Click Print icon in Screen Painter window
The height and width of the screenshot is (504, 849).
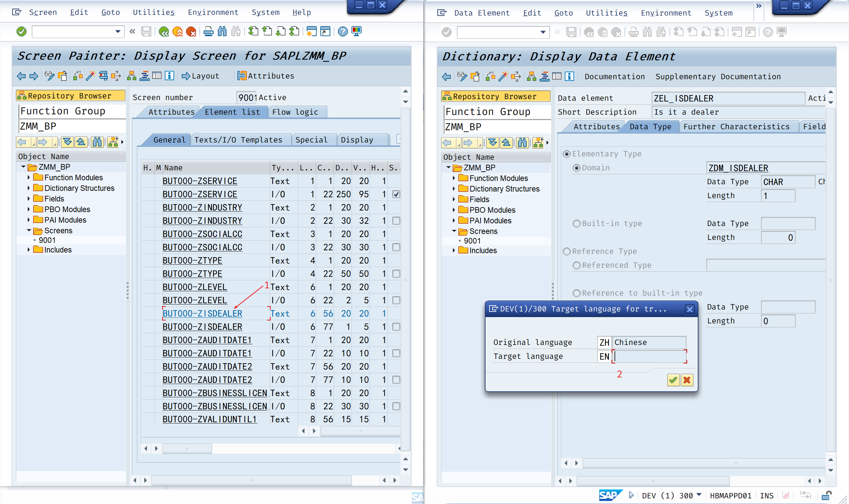click(208, 31)
